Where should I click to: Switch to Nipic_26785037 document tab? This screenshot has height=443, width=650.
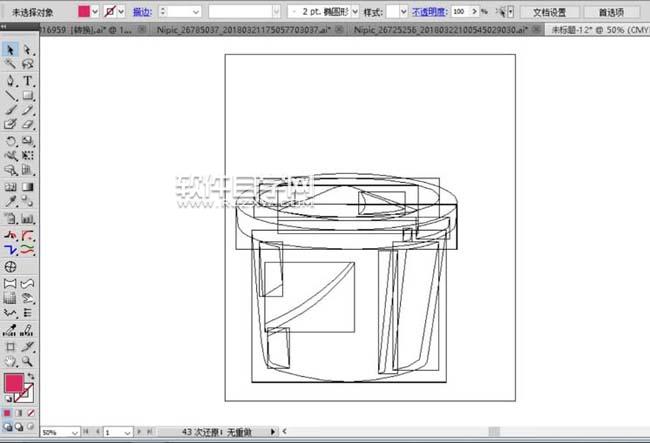pyautogui.click(x=243, y=30)
